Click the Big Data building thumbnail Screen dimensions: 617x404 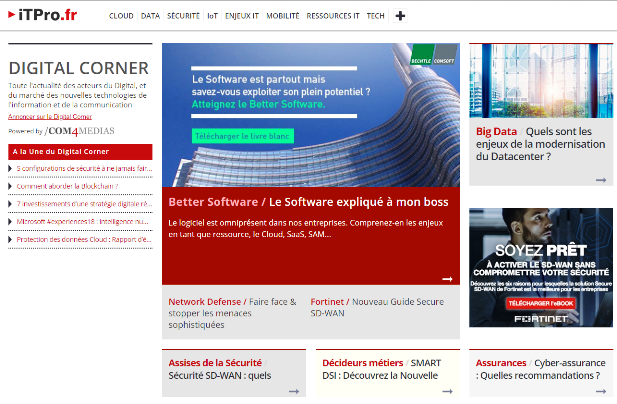pos(541,81)
